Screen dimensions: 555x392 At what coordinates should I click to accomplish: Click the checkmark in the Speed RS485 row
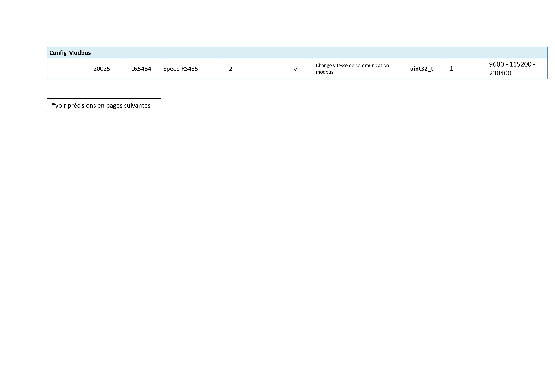coord(296,69)
